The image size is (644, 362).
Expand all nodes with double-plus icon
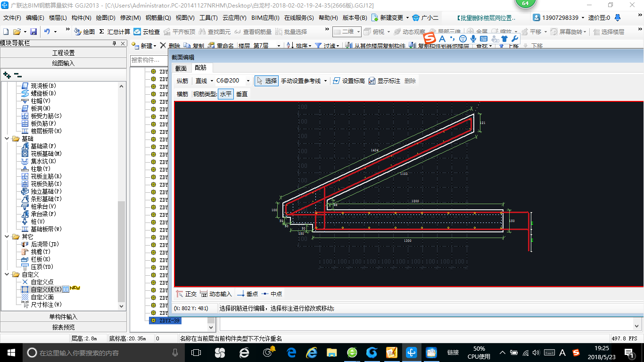click(7, 74)
